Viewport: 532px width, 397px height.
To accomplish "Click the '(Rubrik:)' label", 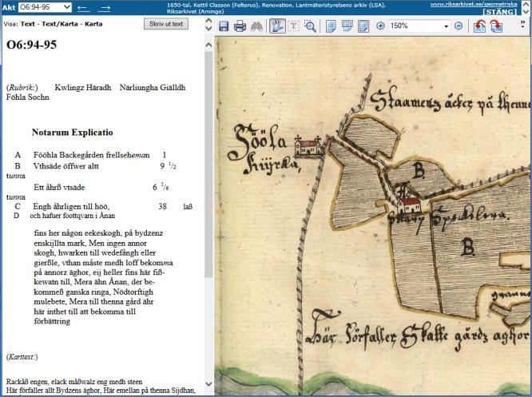I will [x=22, y=88].
